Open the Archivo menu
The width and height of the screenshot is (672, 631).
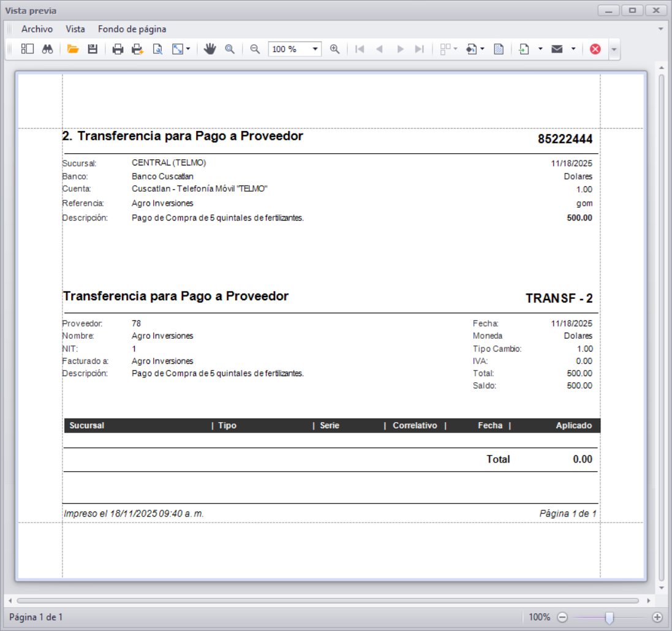coord(37,29)
